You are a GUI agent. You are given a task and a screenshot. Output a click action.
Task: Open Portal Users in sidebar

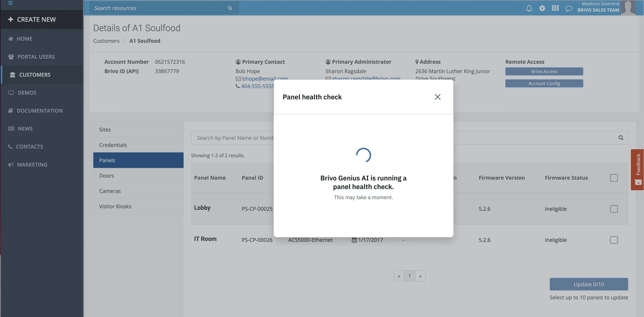tap(36, 57)
